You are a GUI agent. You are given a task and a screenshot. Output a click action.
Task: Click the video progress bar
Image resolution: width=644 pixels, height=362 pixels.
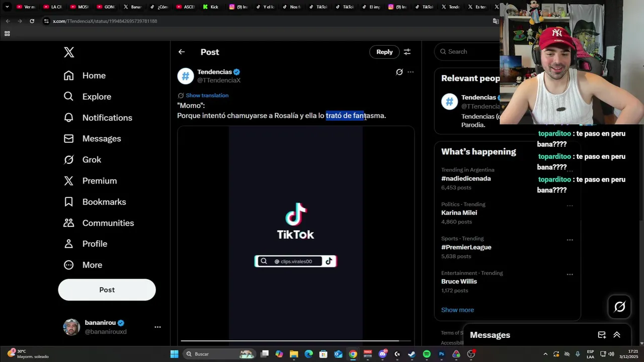[296, 340]
